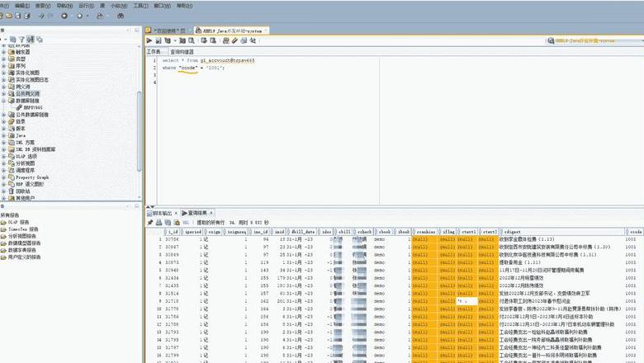
Task: Sort by the i_id column header
Action: tap(172, 232)
